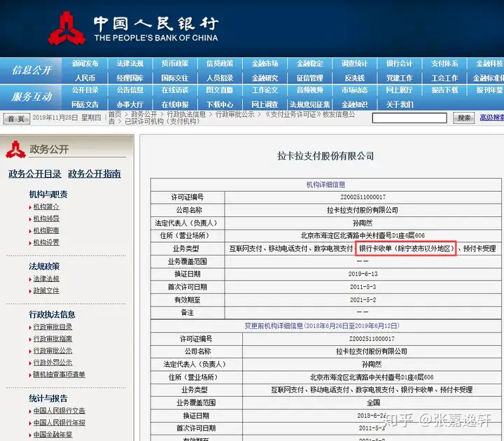This screenshot has height=441, width=504.
Task: Click 行政审批公示 in the breadcrumb
Action: pos(234,114)
